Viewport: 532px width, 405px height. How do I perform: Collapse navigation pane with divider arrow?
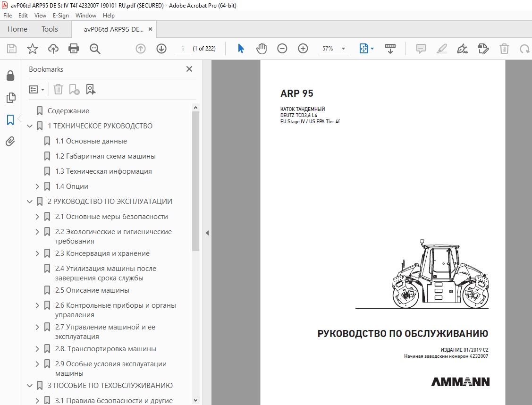point(207,233)
